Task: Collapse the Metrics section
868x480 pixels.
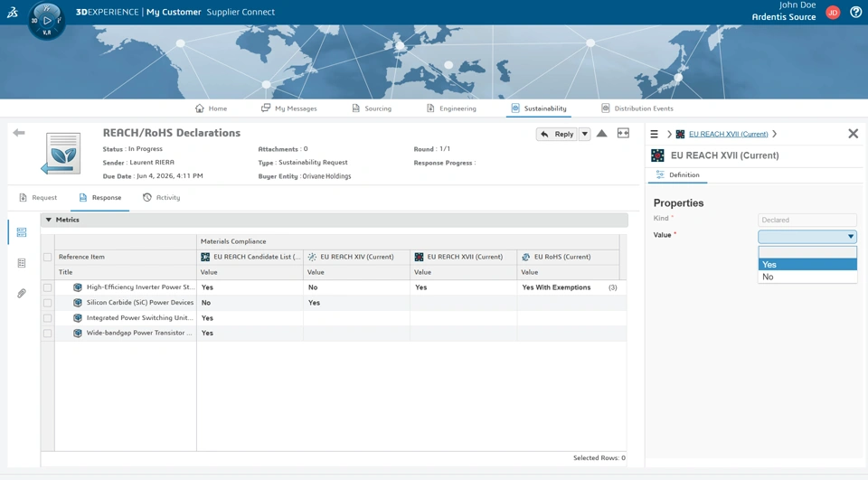Action: pyautogui.click(x=49, y=220)
